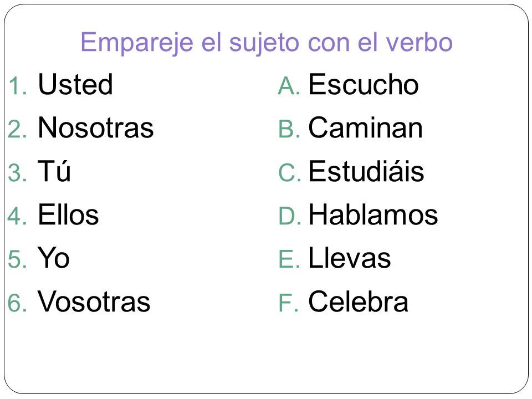Viewport: 532px width, 399px height.
Task: Click the green letter D label
Action: coord(289,216)
